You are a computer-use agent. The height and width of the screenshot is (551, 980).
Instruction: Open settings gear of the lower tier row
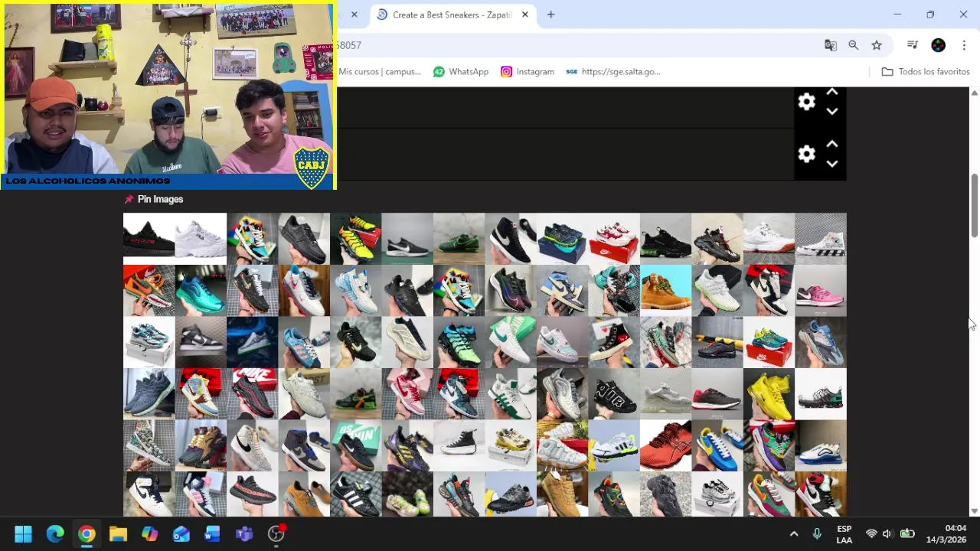(x=806, y=154)
